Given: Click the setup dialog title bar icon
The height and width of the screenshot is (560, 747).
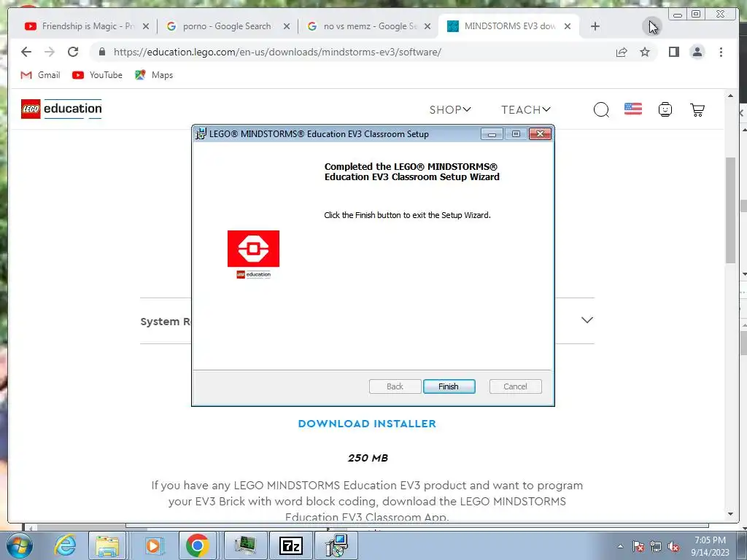Looking at the screenshot, I should (x=201, y=134).
